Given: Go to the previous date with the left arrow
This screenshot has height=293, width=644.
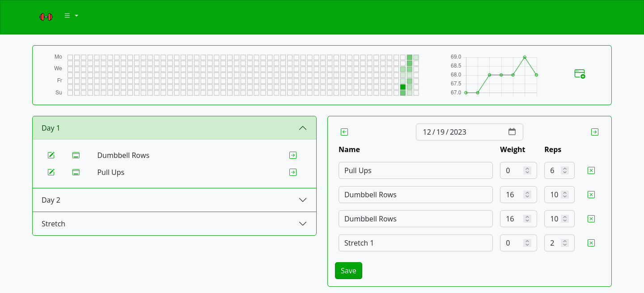Looking at the screenshot, I should pos(344,132).
